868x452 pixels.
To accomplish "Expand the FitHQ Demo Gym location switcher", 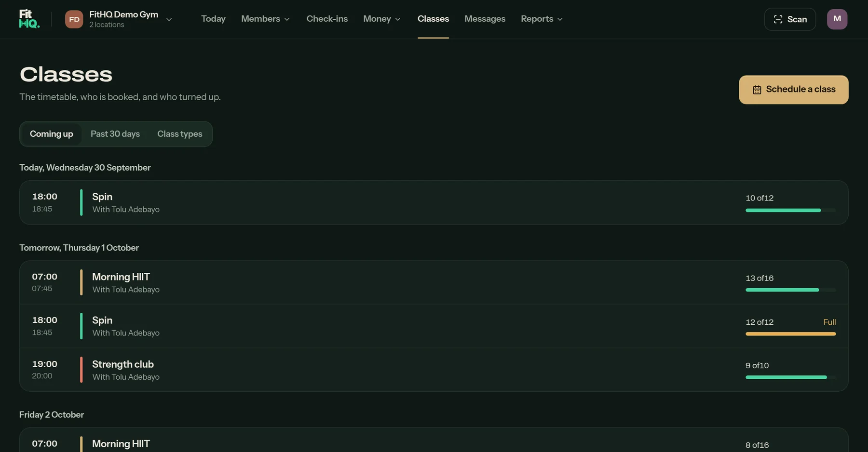I will coord(119,19).
